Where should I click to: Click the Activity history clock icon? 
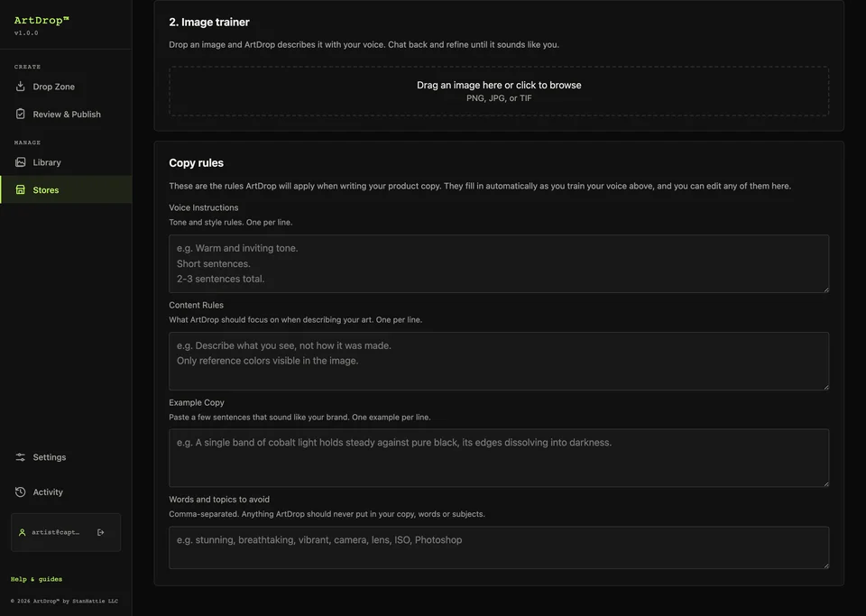21,492
